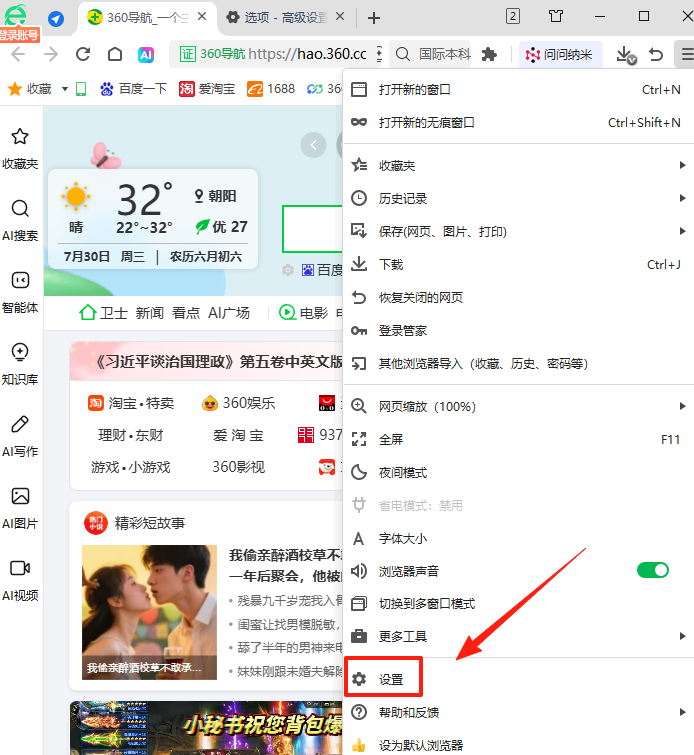Open 问问纳米 assistant button
The width and height of the screenshot is (694, 755).
561,54
